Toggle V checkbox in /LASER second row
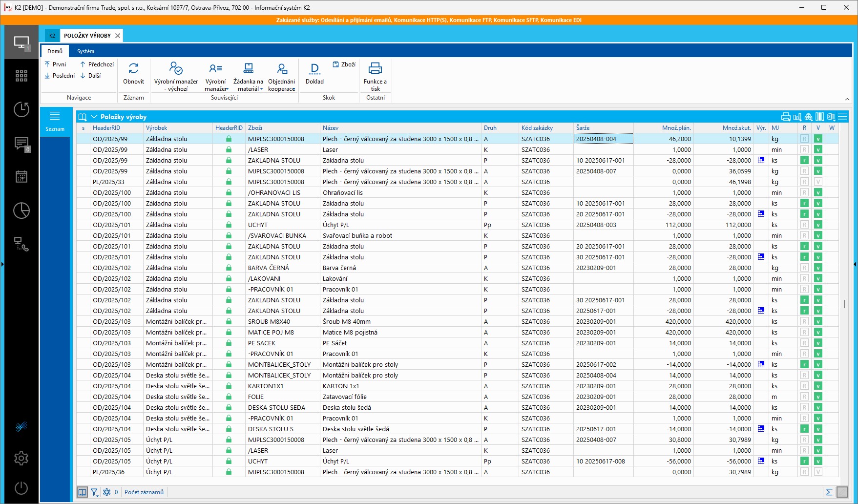Screen dimensions: 858x504 click(x=818, y=149)
